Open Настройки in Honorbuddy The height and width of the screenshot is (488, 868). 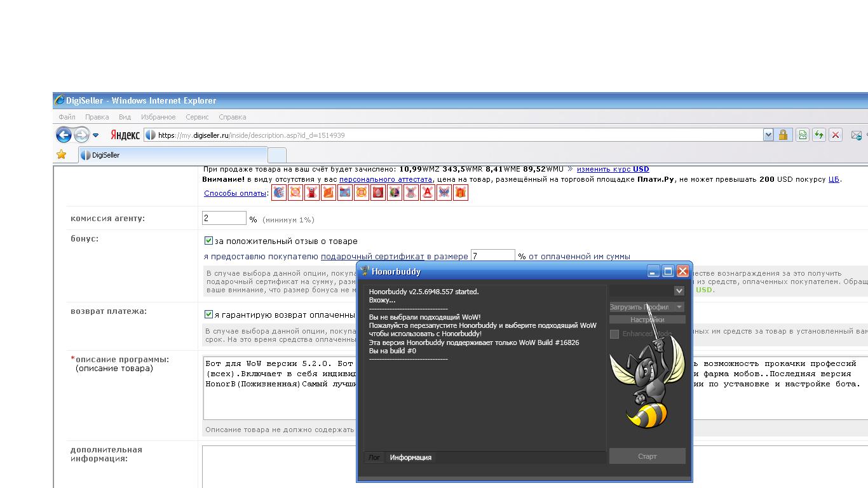click(648, 320)
